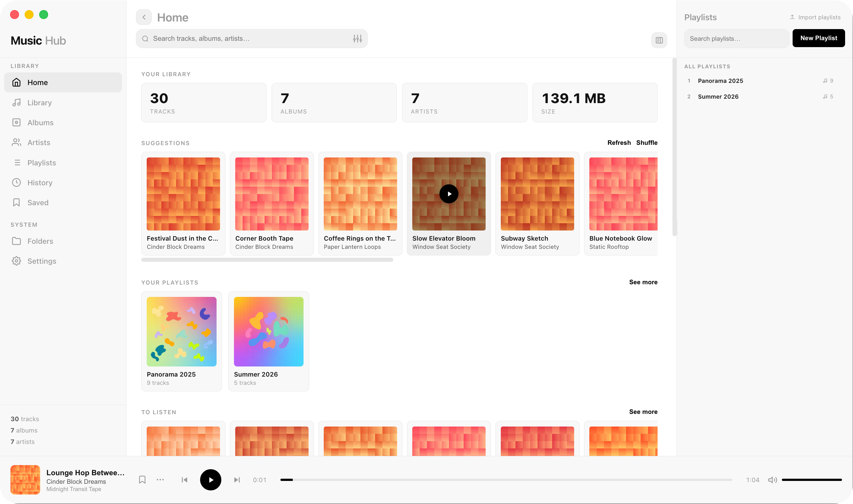Select Festival Dust suggestion card
The width and height of the screenshot is (853, 504).
click(183, 204)
